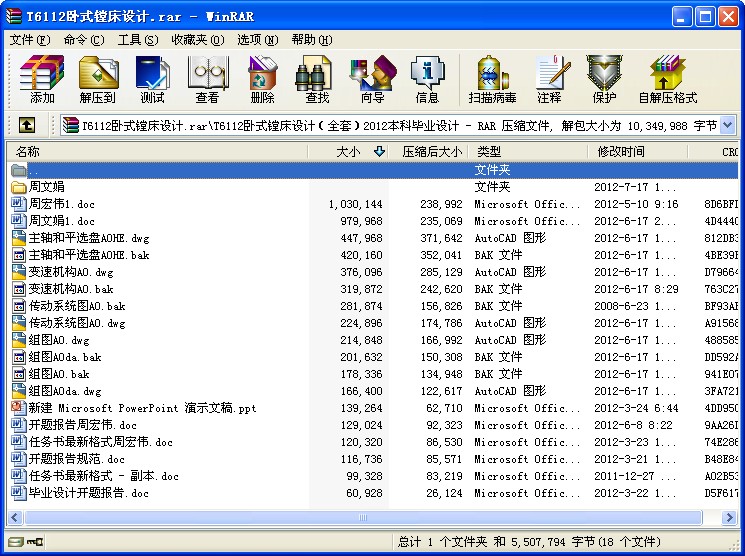Image resolution: width=745 pixels, height=556 pixels.
Task: Select file 主轴和平选盘A0HE.dwg
Action: pos(89,238)
